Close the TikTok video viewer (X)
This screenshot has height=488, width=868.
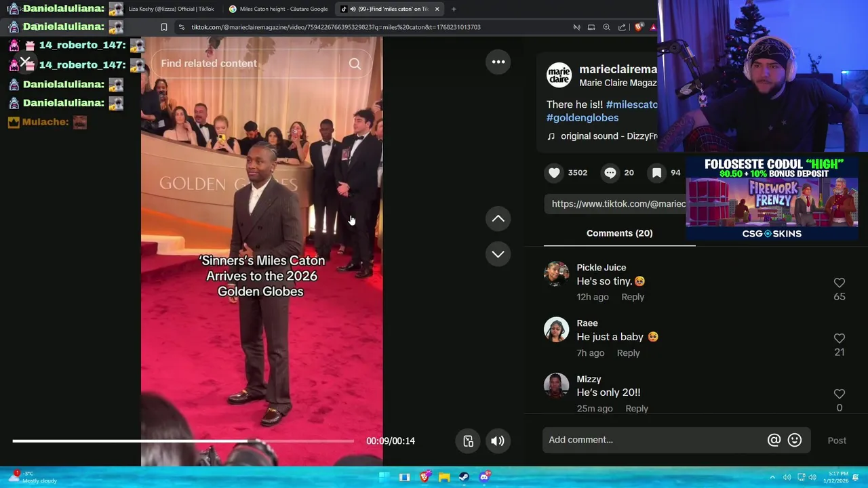tap(25, 62)
